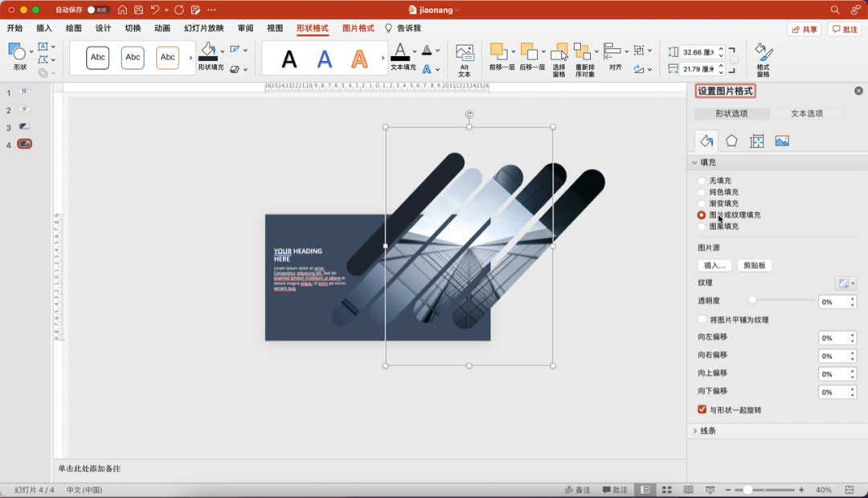Switch to Size & Properties icon
The width and height of the screenshot is (868, 498).
pyautogui.click(x=757, y=141)
